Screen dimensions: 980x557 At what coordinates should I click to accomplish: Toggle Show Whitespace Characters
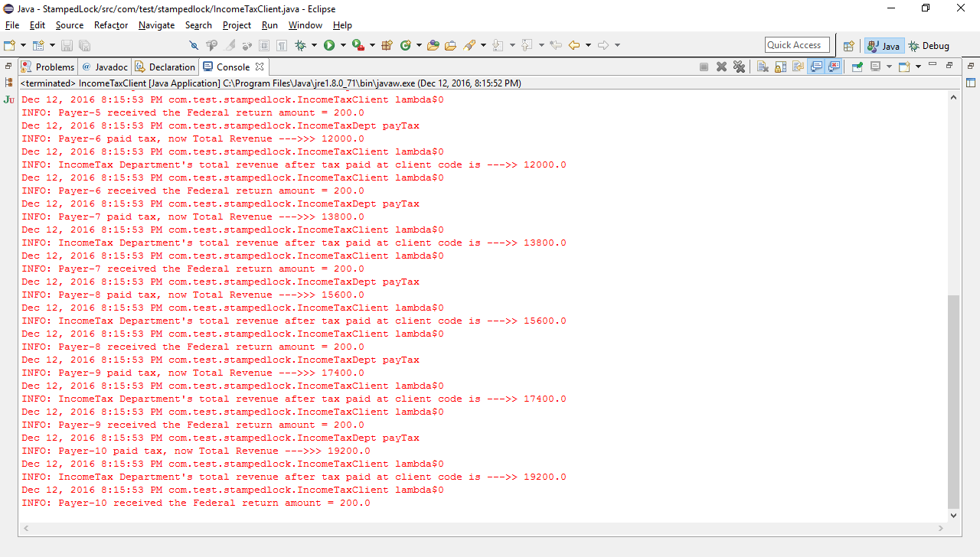click(x=283, y=46)
